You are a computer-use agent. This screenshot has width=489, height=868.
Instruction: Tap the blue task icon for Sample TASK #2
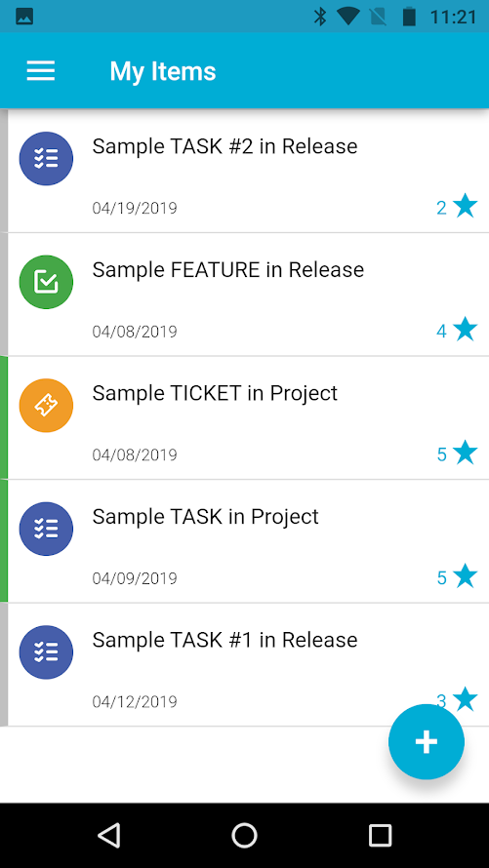46,159
